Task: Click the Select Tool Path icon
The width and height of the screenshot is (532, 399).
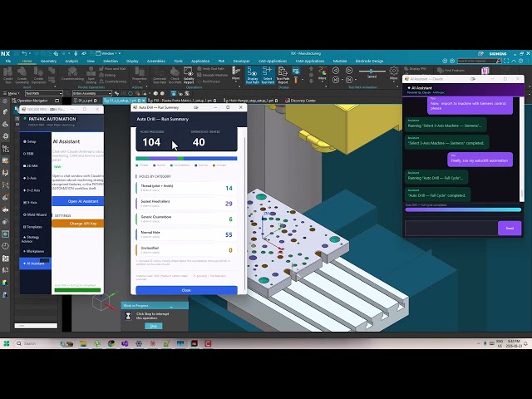Action: [268, 75]
